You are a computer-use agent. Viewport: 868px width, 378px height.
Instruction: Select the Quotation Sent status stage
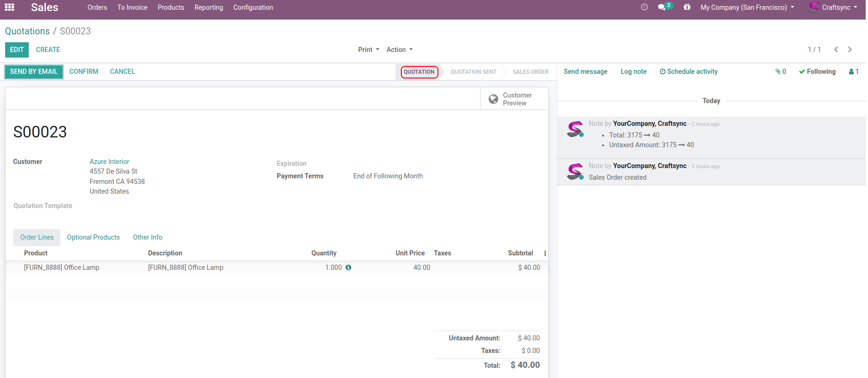473,72
